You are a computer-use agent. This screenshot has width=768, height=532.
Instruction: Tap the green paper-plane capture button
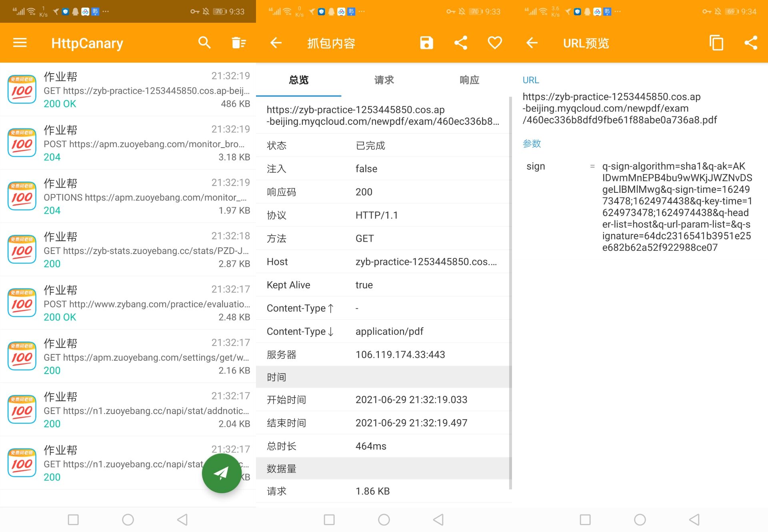point(221,473)
